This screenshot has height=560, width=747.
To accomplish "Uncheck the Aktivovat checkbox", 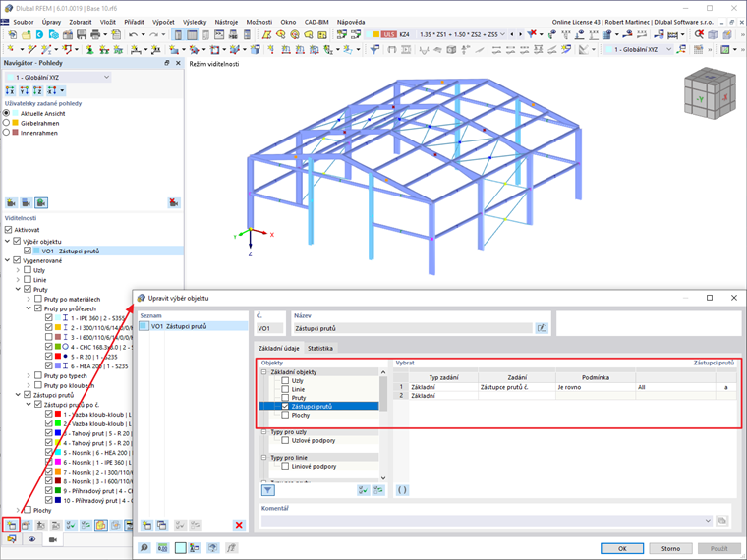I will tap(8, 230).
